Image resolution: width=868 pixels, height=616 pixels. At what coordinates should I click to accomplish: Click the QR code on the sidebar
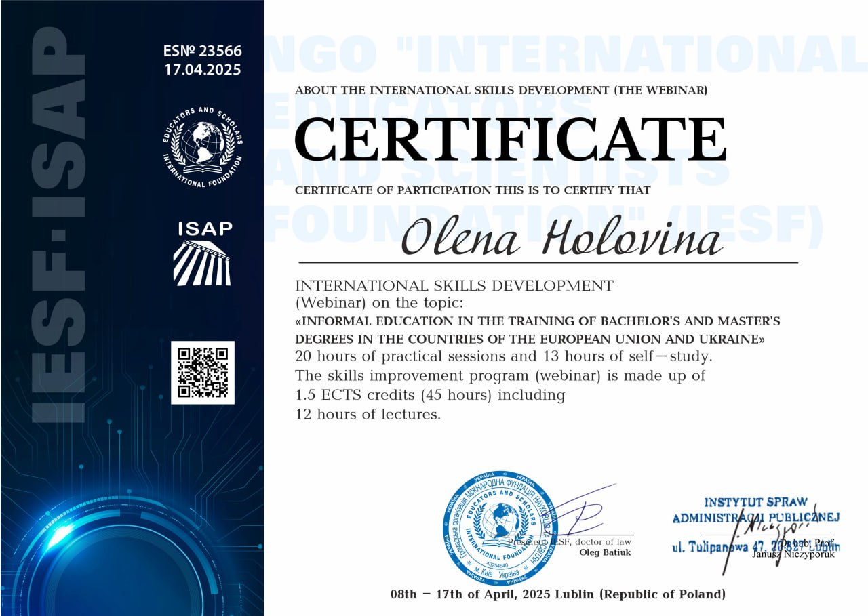(202, 372)
